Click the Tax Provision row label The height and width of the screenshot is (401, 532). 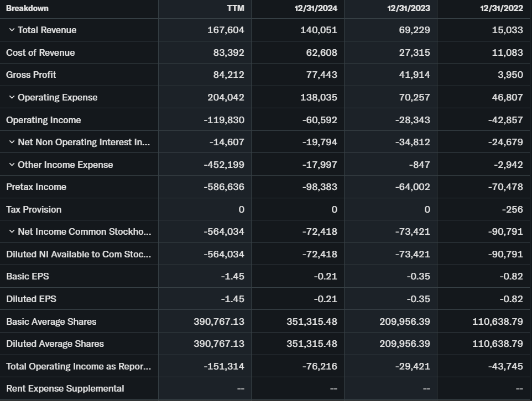coord(34,209)
